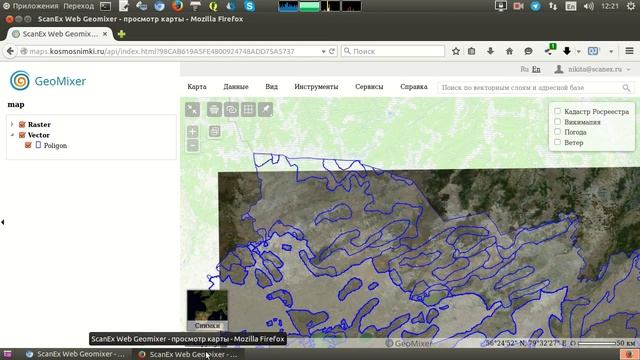The width and height of the screenshot is (640, 360).
Task: Open the Карта menu
Action: click(197, 87)
